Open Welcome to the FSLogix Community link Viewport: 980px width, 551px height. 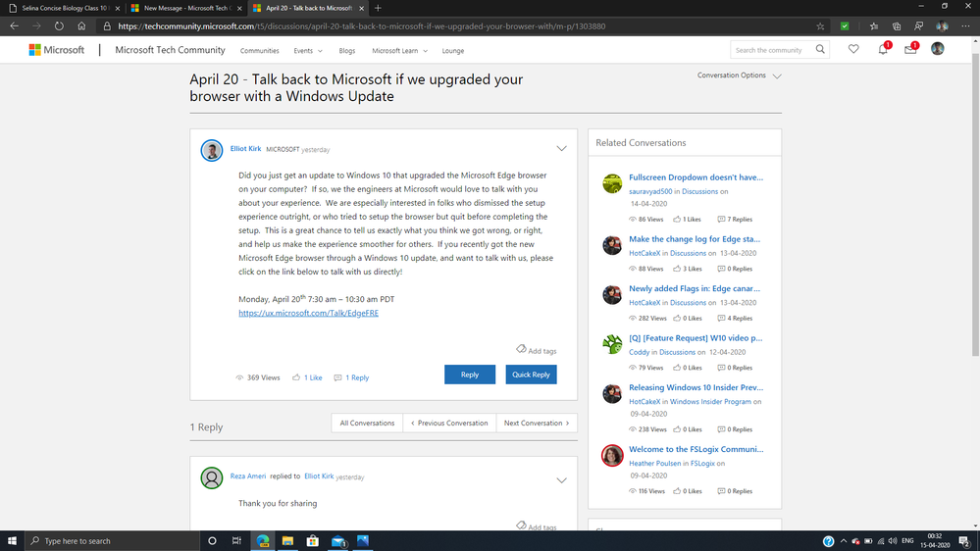[696, 449]
